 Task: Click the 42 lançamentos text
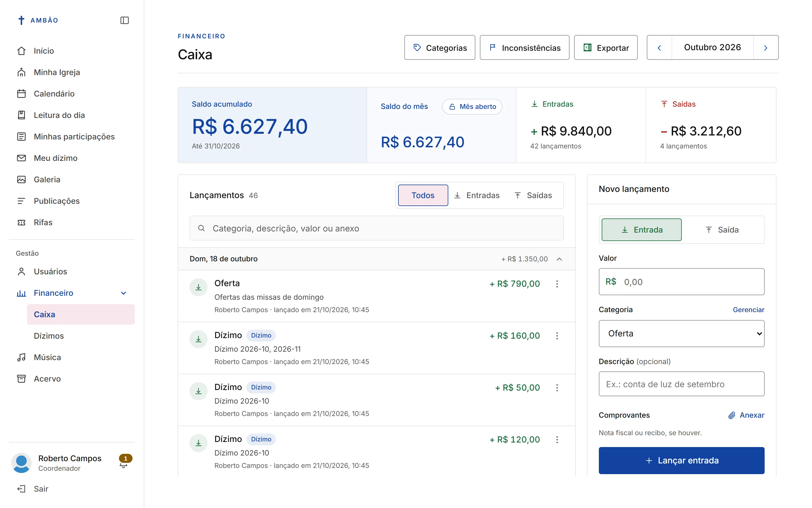(x=556, y=146)
